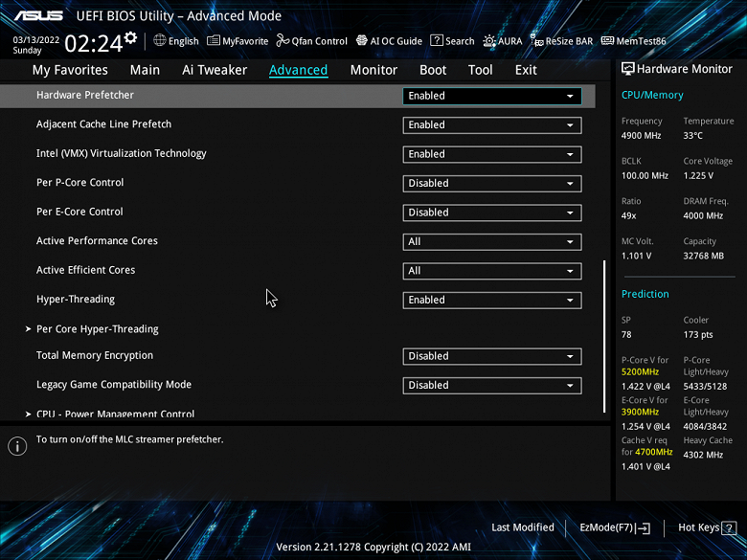This screenshot has height=560, width=747.
Task: Select the Hardware Prefetcher label
Action: [85, 95]
